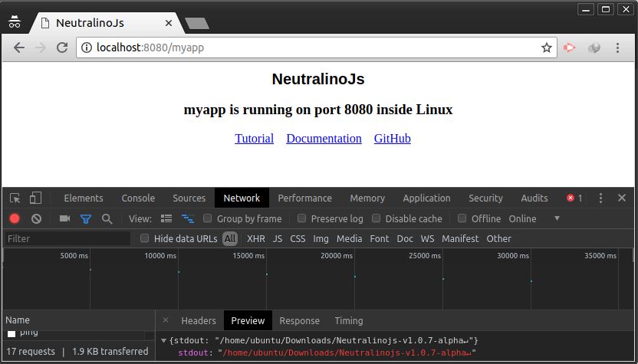Screen dimensions: 638x364
Task: Open the Response tab
Action: coord(300,320)
